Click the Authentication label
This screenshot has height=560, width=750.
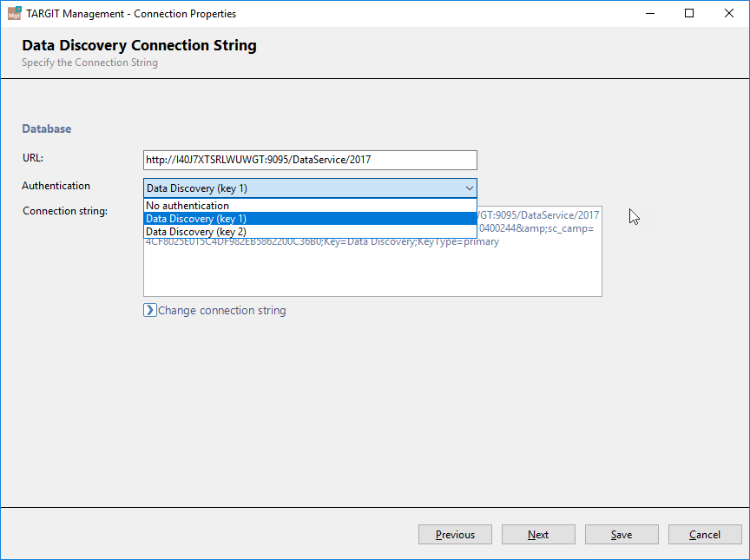point(56,186)
